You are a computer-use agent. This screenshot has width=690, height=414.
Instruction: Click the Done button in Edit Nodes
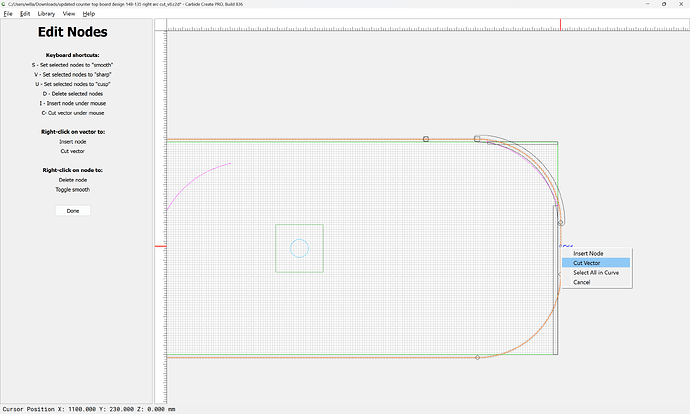73,211
